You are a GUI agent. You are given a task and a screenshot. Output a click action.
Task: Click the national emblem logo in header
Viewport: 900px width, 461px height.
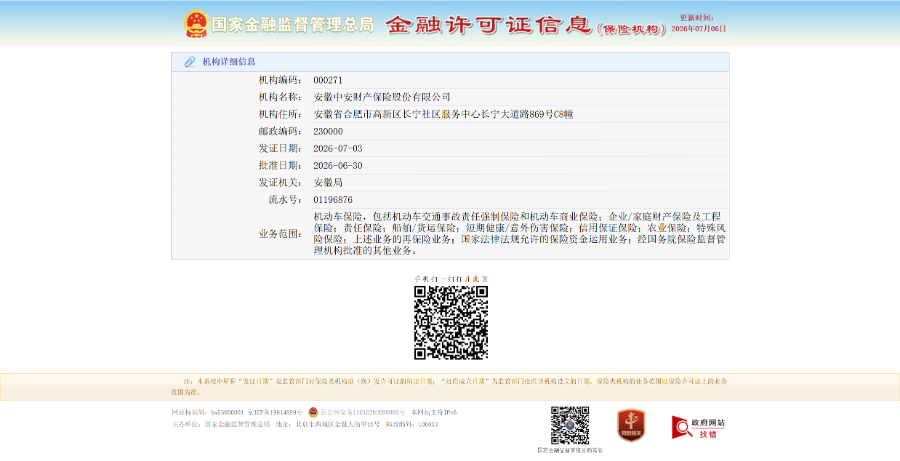tap(196, 24)
